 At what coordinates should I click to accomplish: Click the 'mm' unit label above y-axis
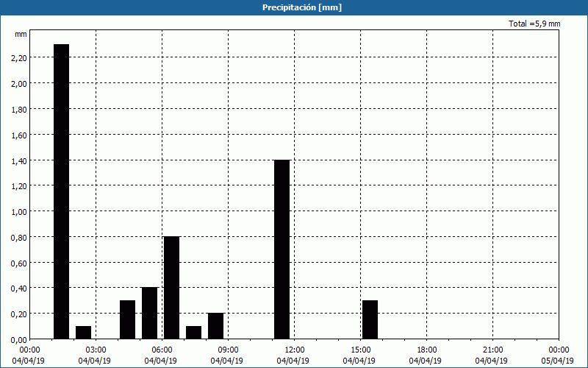click(21, 34)
